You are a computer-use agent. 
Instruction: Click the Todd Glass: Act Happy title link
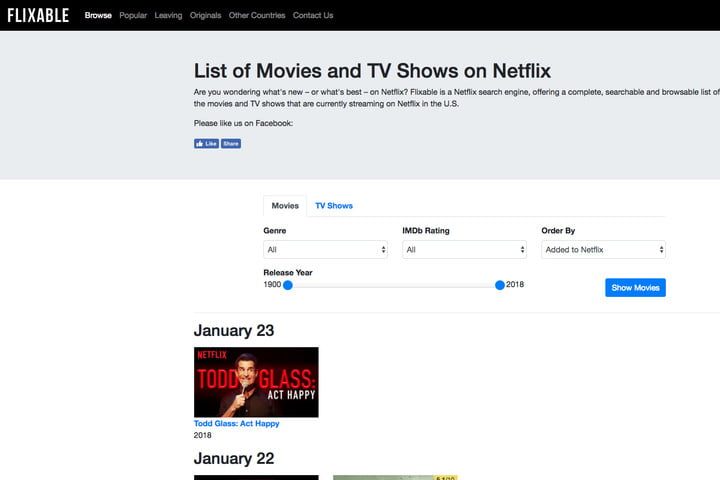237,423
